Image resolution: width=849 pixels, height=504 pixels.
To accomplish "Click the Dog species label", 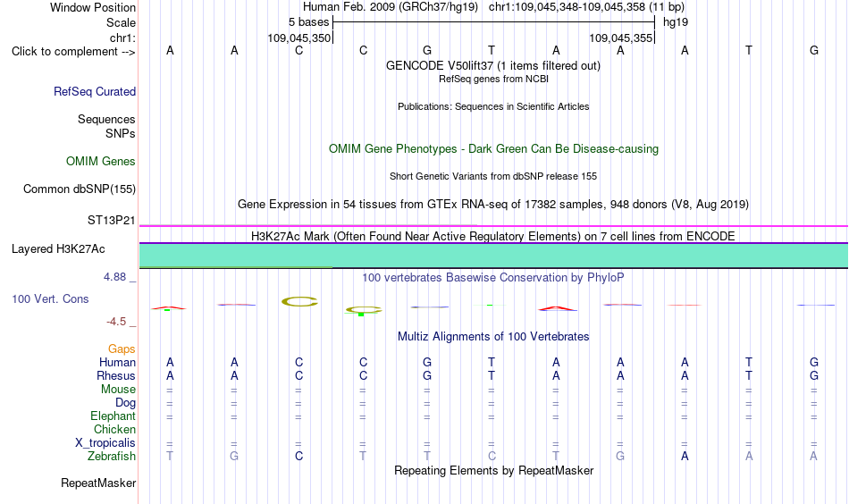I will coord(125,403).
